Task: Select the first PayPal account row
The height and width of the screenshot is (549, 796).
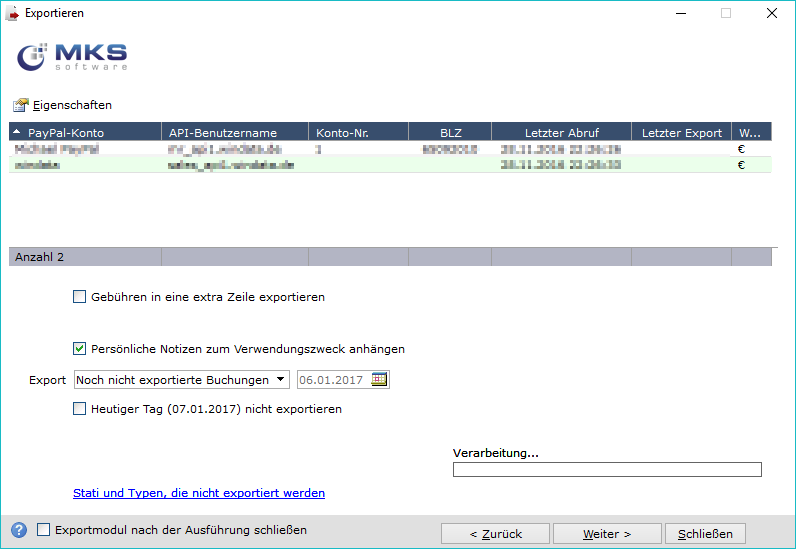Action: click(x=390, y=149)
